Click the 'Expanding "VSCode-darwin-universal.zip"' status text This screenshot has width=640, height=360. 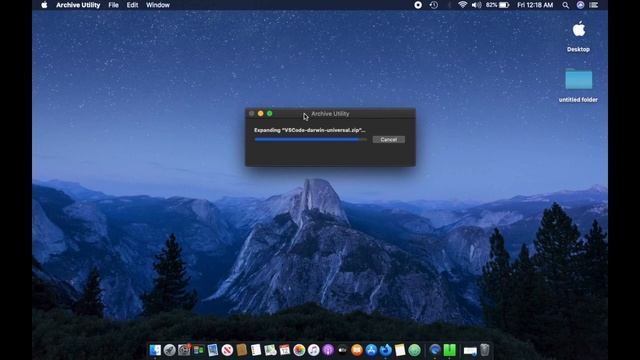point(310,130)
